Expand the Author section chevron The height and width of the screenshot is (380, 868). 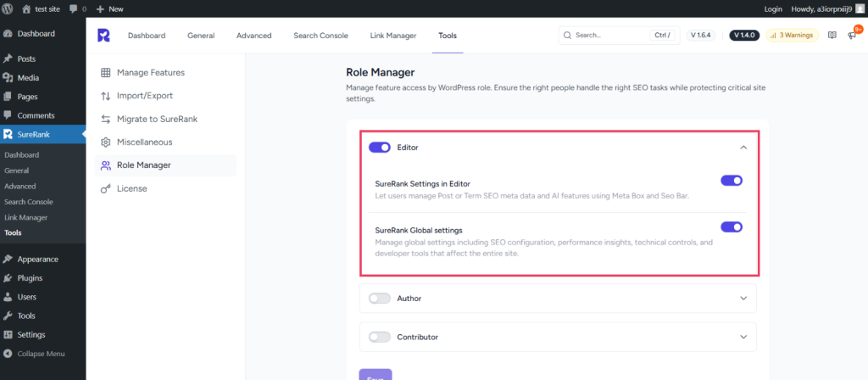tap(743, 298)
